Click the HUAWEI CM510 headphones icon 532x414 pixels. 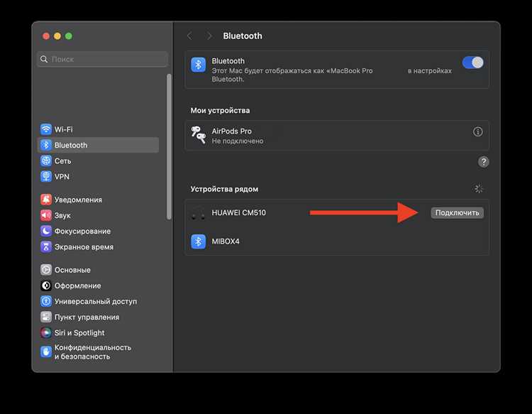pos(198,213)
